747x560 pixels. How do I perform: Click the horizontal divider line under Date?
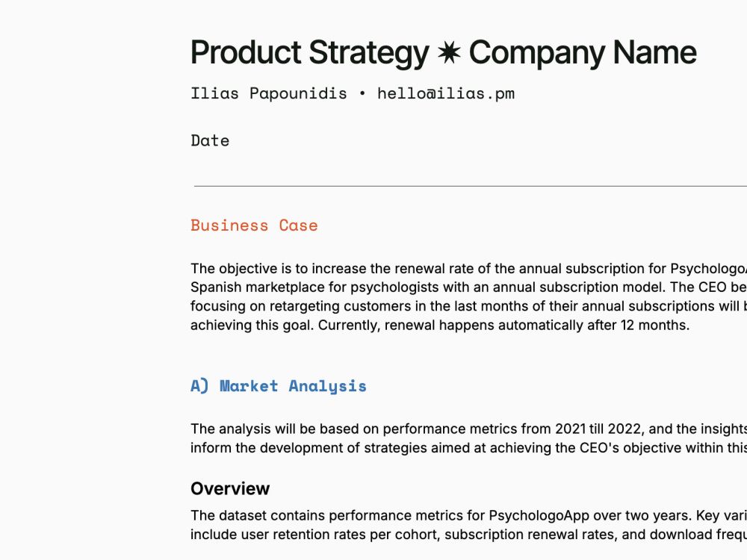(470, 186)
